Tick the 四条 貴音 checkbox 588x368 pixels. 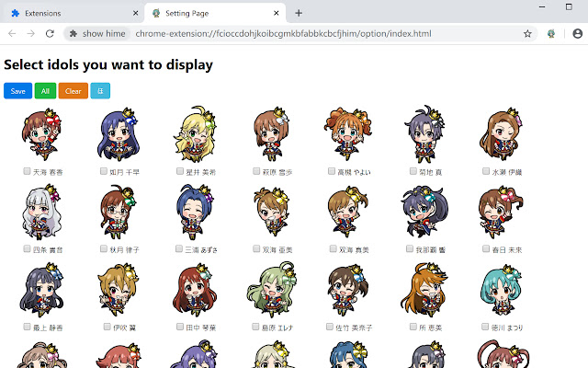[x=27, y=248]
